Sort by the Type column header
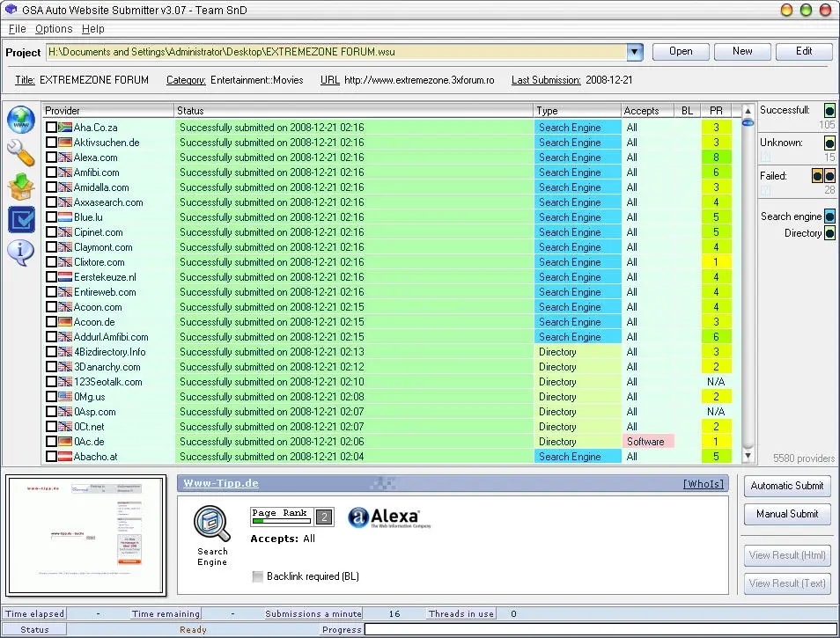Image resolution: width=840 pixels, height=638 pixels. [x=577, y=111]
